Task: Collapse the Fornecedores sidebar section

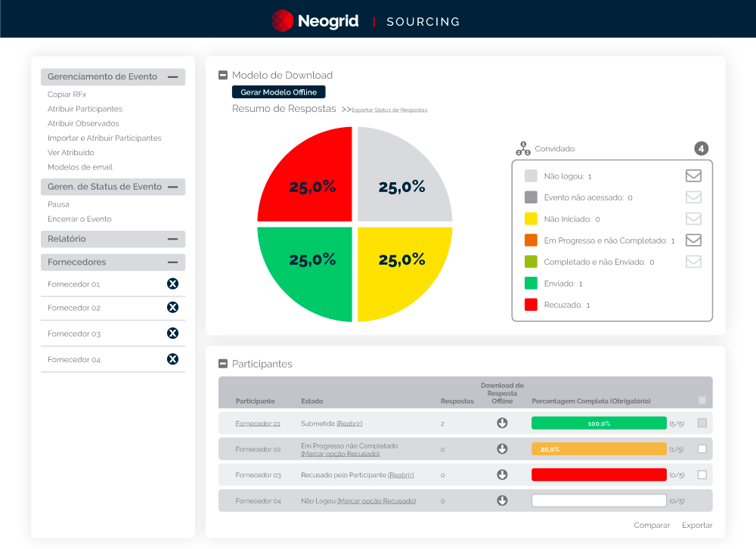Action: (172, 262)
